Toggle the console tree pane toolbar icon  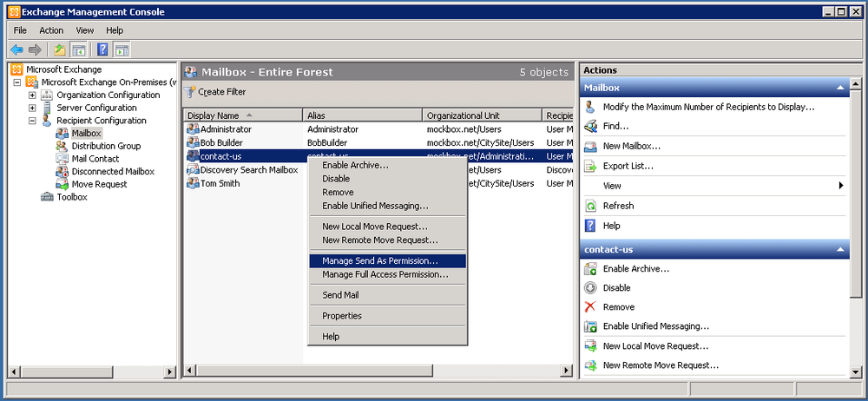pyautogui.click(x=78, y=49)
